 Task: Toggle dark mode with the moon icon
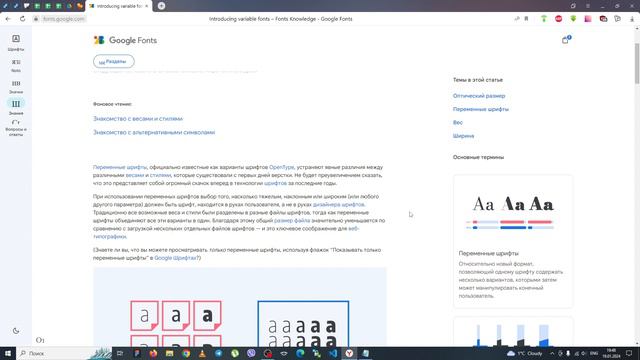click(x=16, y=331)
